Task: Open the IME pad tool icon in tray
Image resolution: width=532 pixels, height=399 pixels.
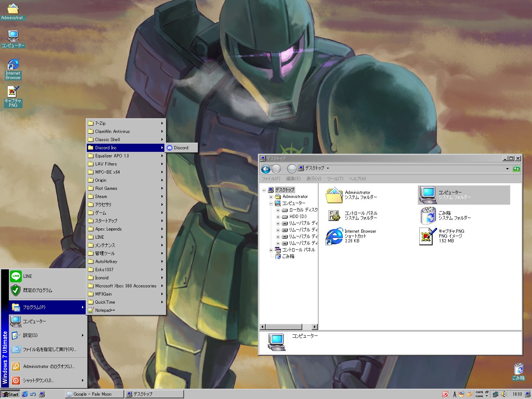Action: [x=461, y=394]
